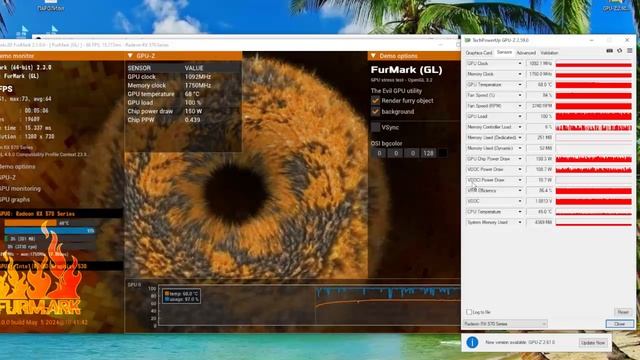Click the Memory Used (Dynamic) sensor label
Image resolution: width=640 pixels, height=360 pixels.
coord(491,148)
